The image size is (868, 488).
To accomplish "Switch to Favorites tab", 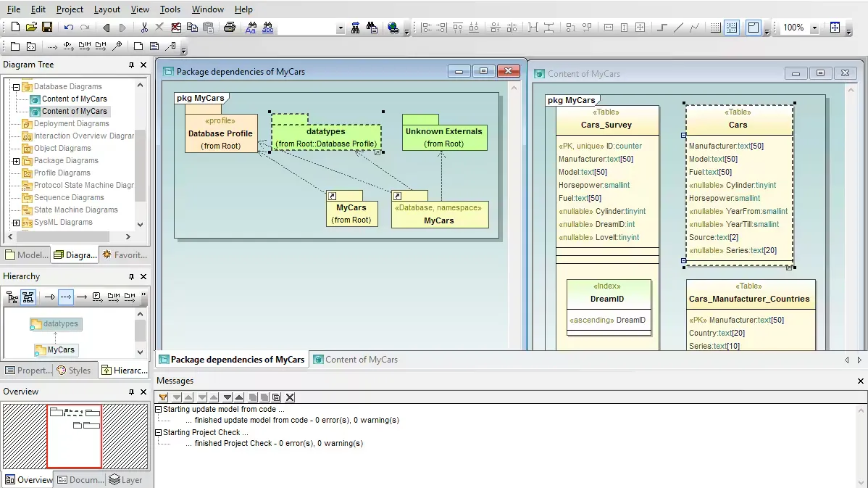I will [125, 255].
